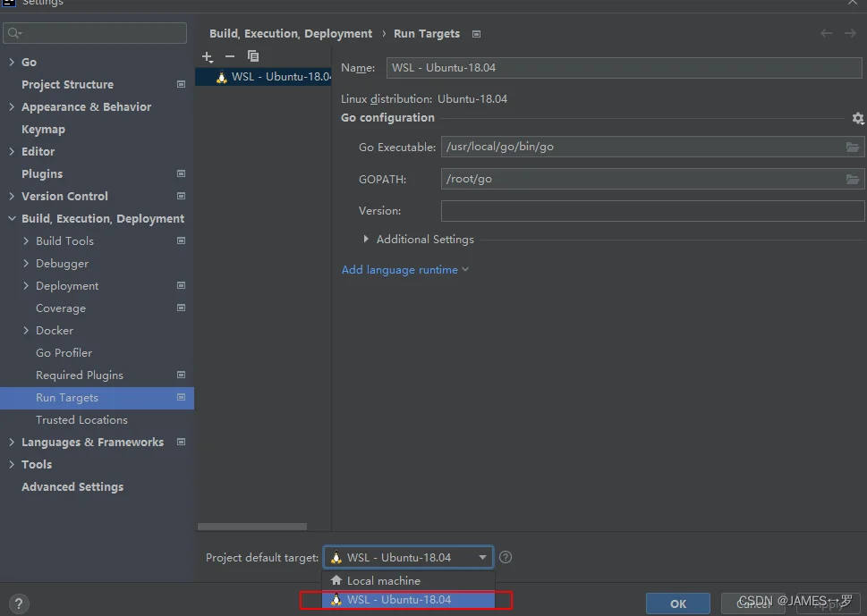Click project-level icon next to Project Structure
This screenshot has height=616, width=867.
[x=181, y=85]
